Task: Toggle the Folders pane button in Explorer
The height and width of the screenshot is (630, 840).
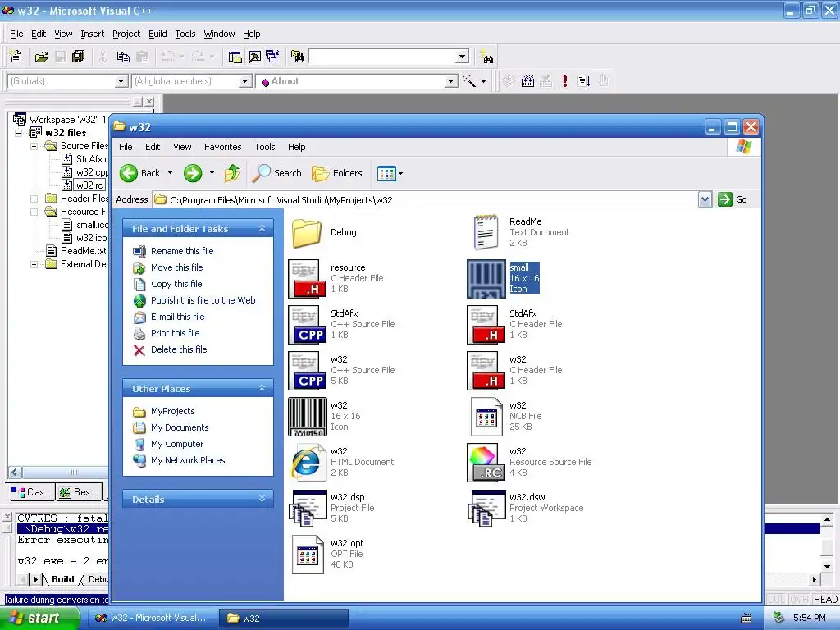Action: pos(337,173)
